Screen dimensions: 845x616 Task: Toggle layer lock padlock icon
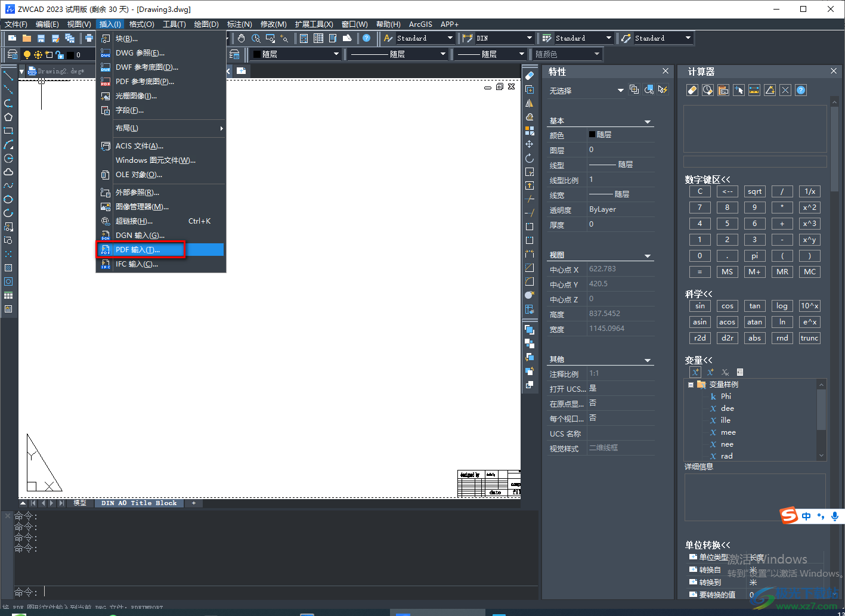coord(60,54)
